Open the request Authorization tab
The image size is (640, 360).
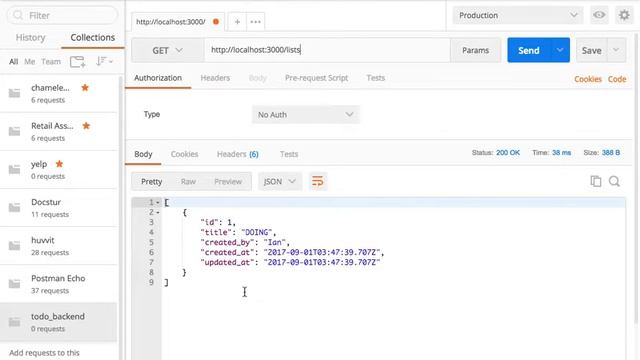click(158, 78)
